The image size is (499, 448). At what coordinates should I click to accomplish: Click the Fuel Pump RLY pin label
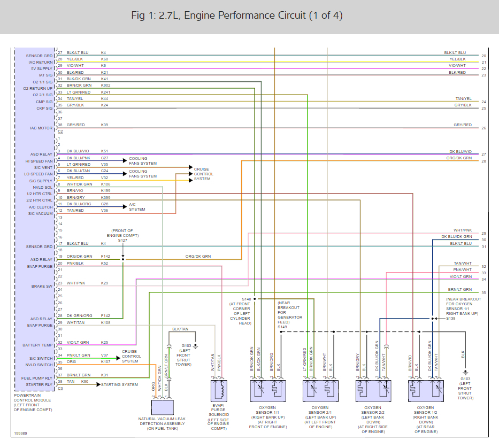click(x=36, y=379)
